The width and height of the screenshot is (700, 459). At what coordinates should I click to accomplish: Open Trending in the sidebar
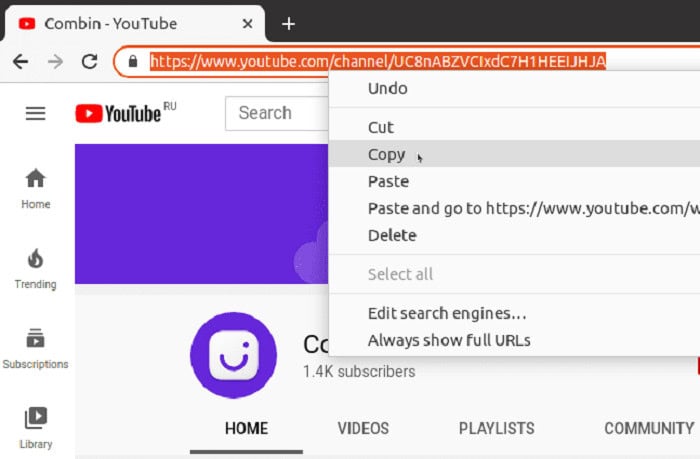click(x=35, y=269)
